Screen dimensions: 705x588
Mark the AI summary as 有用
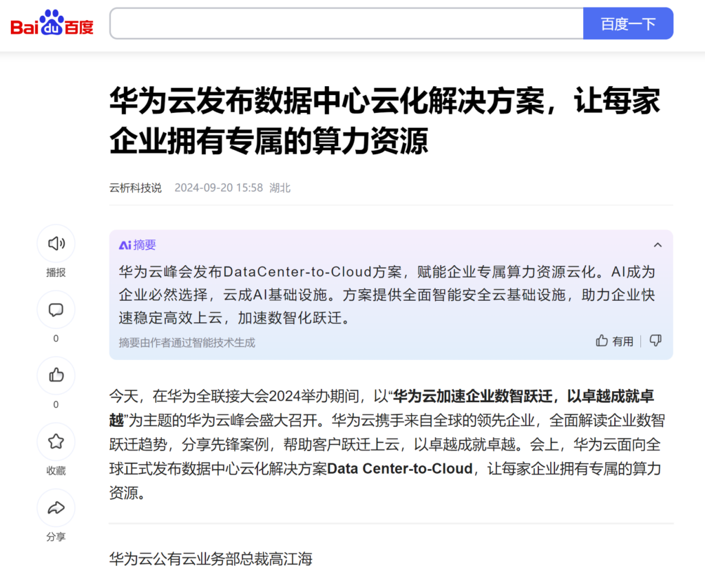(x=615, y=342)
